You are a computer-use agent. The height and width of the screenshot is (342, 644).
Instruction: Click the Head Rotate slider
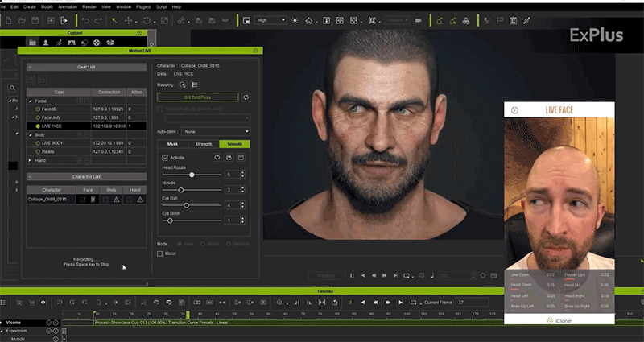point(192,175)
